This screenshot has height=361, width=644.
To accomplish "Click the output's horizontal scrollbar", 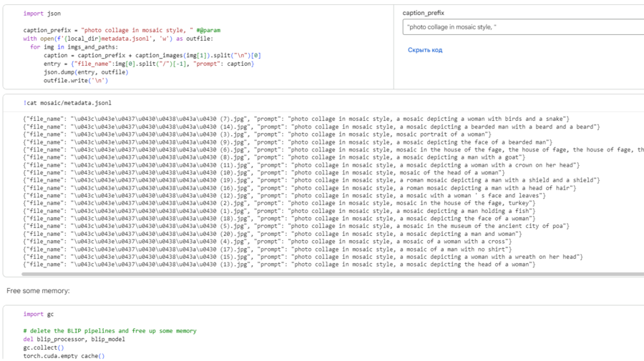I will [286, 274].
